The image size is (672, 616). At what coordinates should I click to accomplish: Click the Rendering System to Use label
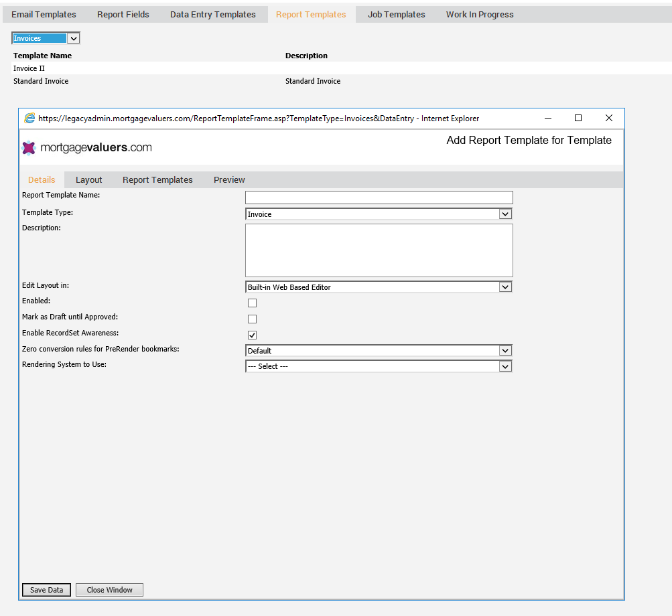point(64,364)
